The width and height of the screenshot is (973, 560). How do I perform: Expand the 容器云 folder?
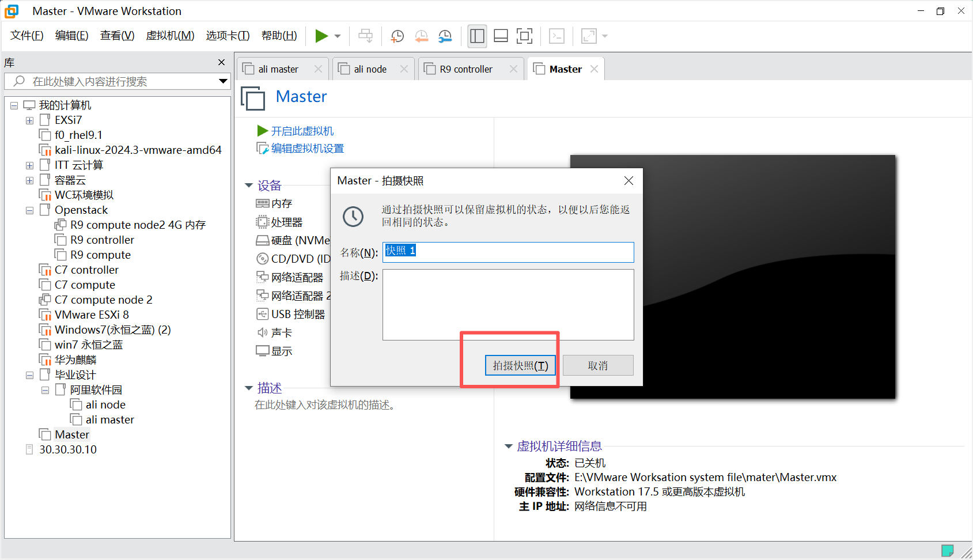(x=29, y=180)
